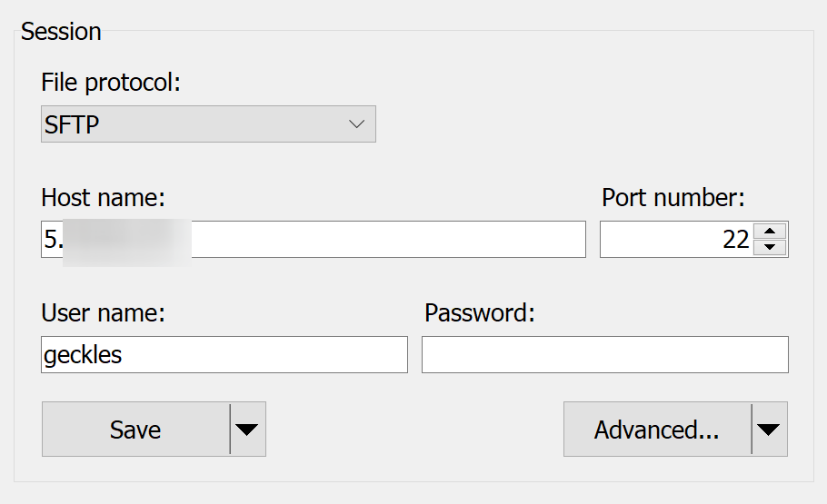
Task: Click the "User name:" label
Action: click(104, 312)
